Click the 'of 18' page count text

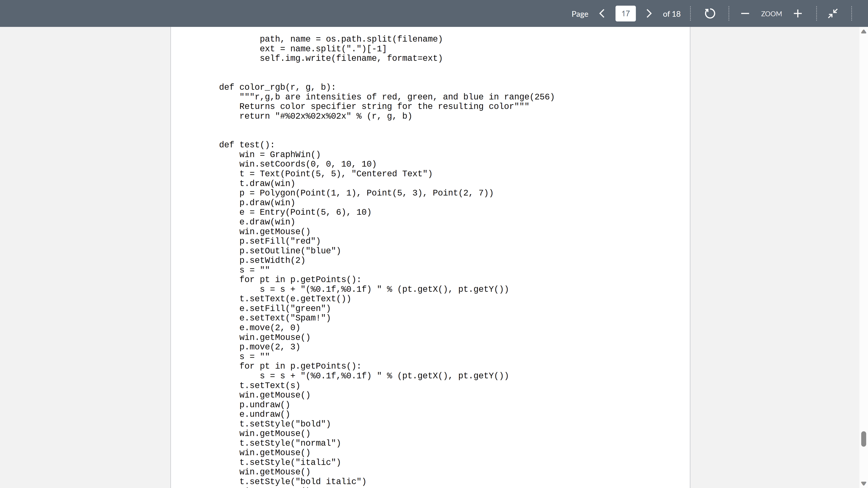[x=671, y=14]
